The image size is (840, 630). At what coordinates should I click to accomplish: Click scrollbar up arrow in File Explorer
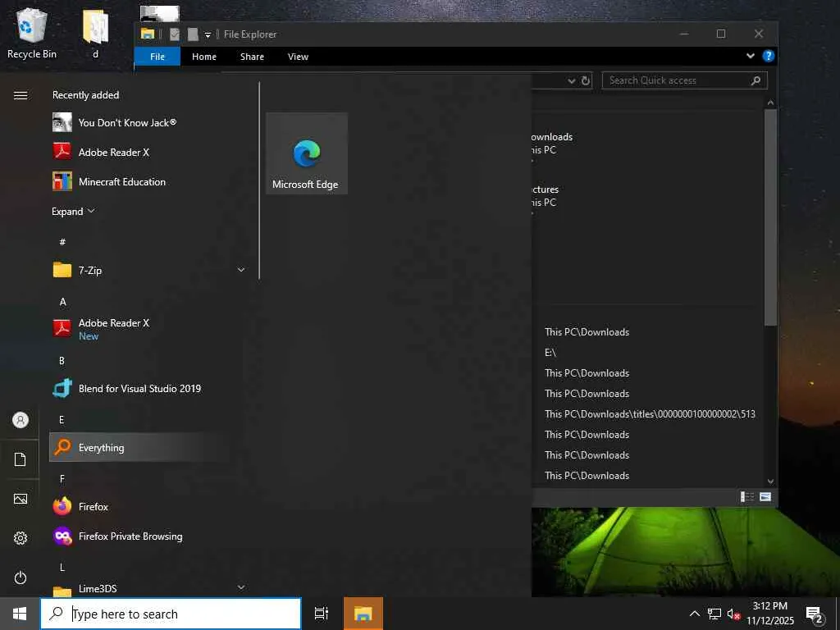click(770, 103)
